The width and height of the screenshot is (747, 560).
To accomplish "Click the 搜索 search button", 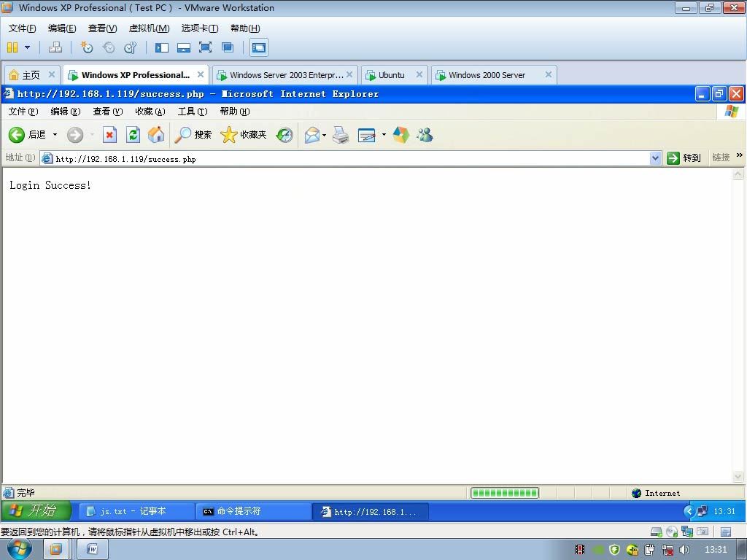I will click(193, 135).
